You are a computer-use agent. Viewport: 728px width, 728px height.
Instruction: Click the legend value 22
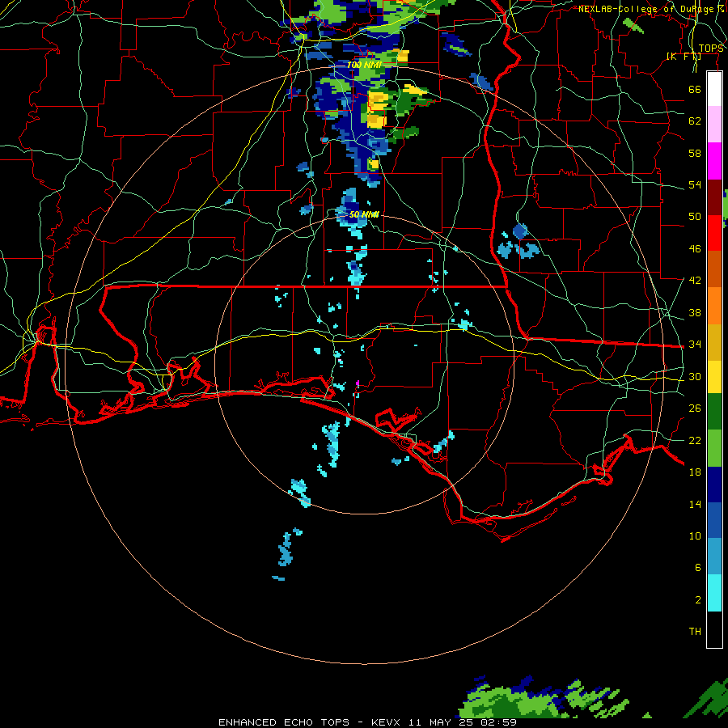click(695, 441)
